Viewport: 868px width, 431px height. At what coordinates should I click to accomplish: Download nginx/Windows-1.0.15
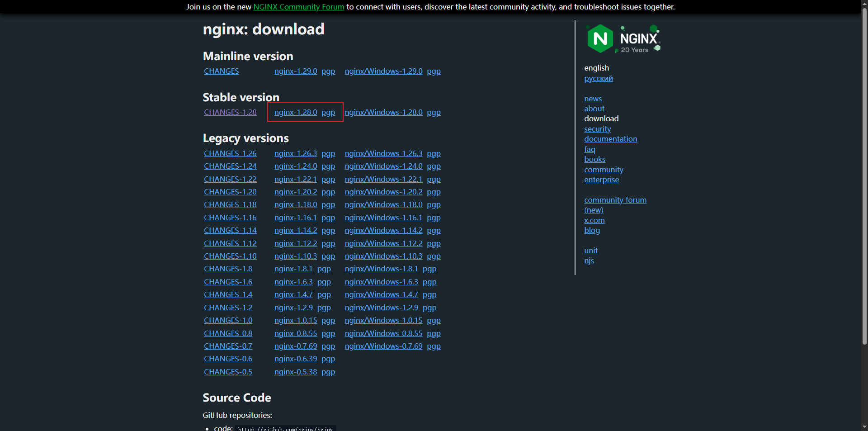tap(383, 320)
